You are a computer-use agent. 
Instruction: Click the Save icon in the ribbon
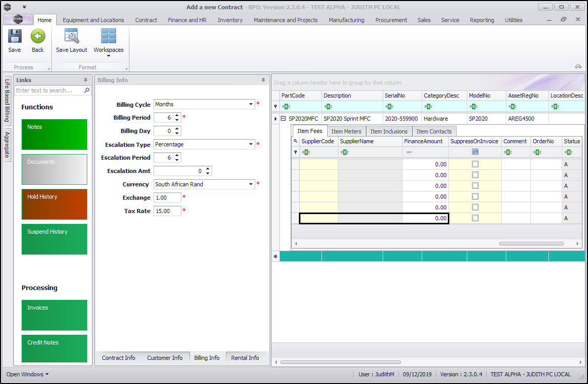[x=14, y=37]
